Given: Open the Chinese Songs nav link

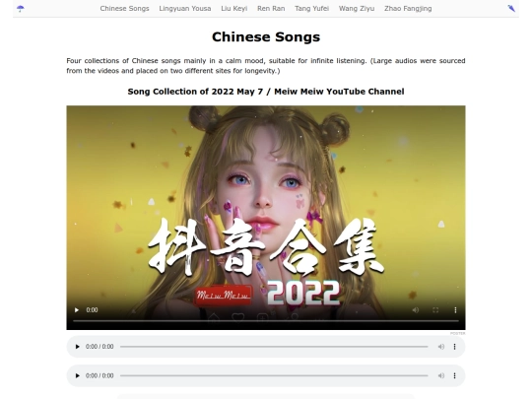Looking at the screenshot, I should coord(124,9).
